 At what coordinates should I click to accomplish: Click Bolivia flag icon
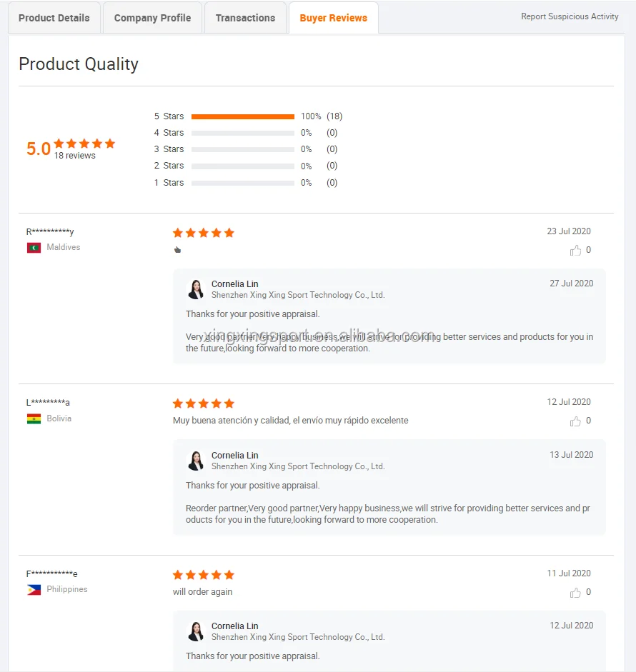[x=34, y=419]
